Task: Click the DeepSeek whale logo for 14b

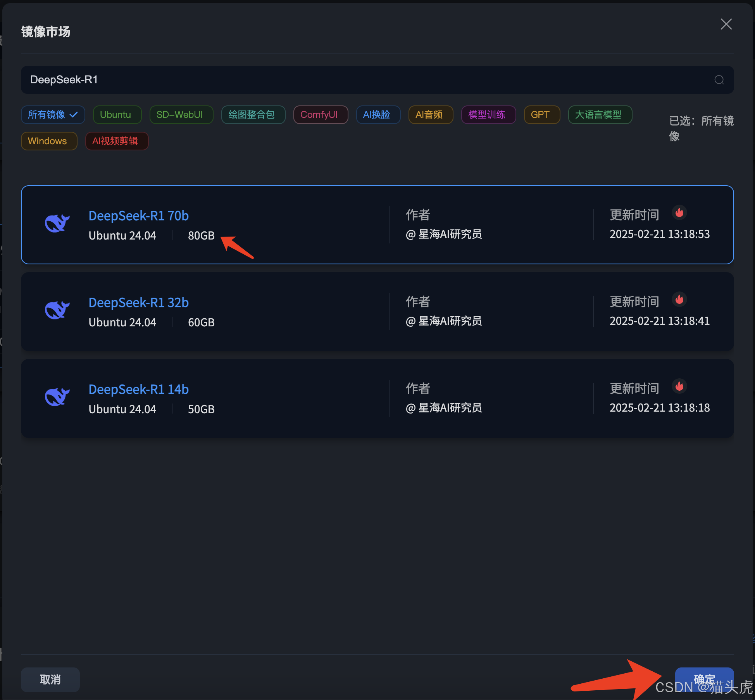Action: pyautogui.click(x=57, y=397)
